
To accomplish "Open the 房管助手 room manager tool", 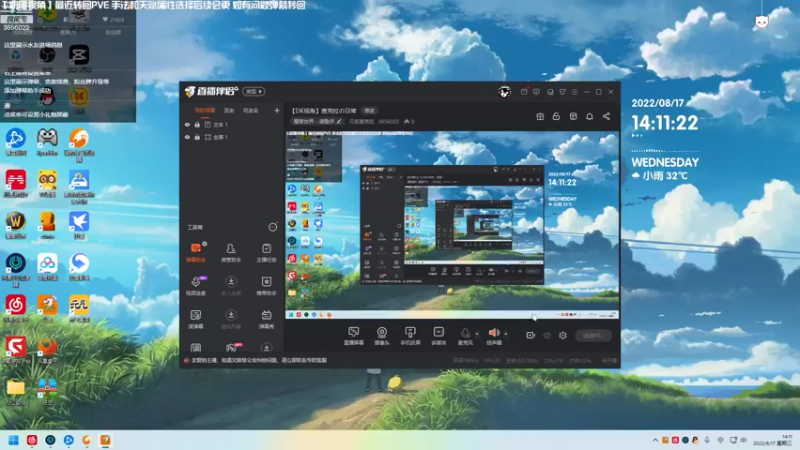I will [x=231, y=252].
